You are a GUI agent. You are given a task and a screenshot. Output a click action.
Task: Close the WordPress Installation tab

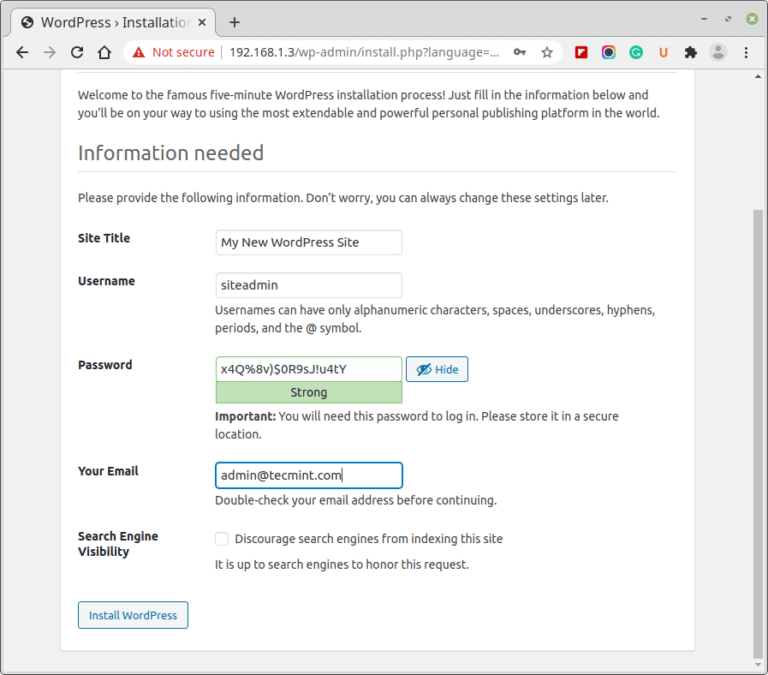201,22
